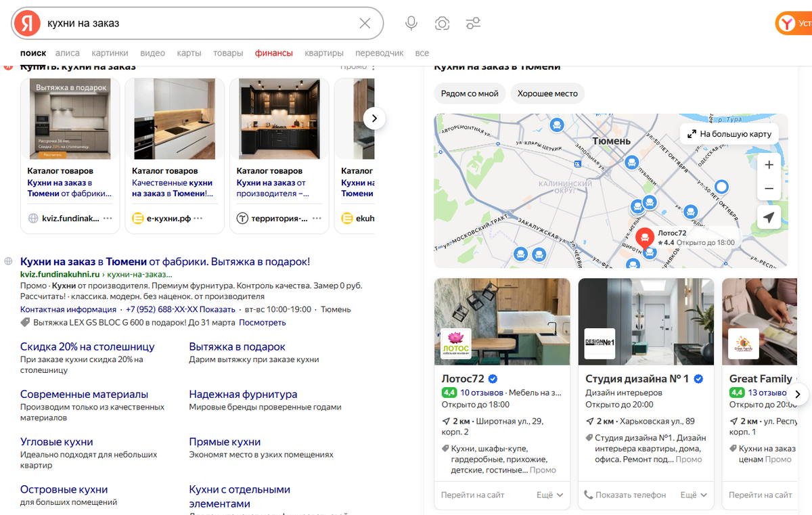Click the 'Студия дизайна № 1' title
The width and height of the screenshot is (812, 515).
pos(637,378)
